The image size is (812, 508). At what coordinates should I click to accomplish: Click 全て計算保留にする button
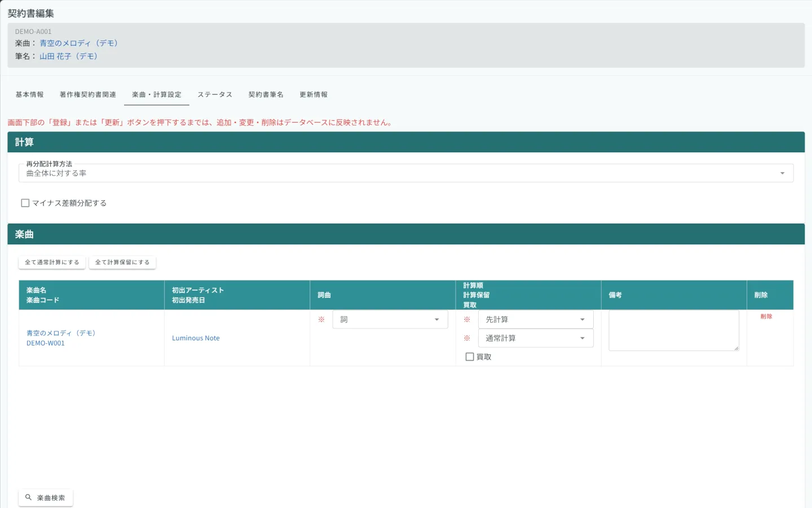coord(122,262)
